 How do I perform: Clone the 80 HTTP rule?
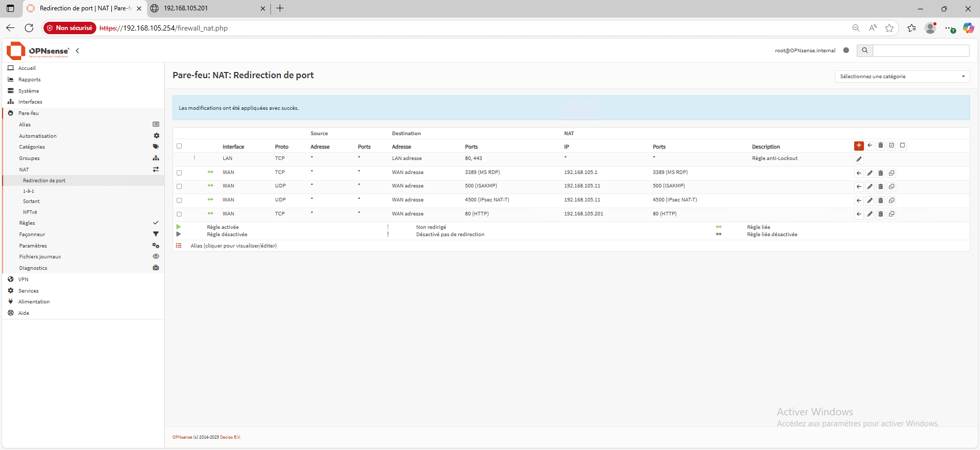[891, 214]
